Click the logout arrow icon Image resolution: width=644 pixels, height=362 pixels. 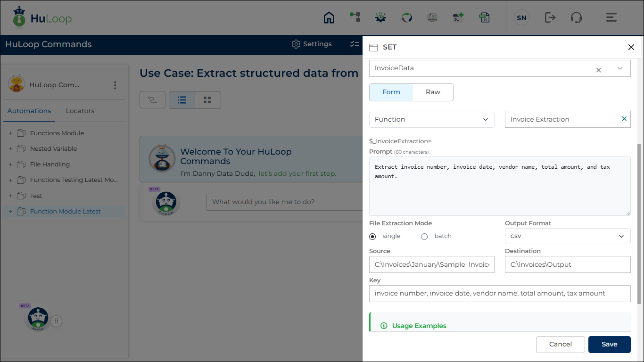pyautogui.click(x=550, y=18)
